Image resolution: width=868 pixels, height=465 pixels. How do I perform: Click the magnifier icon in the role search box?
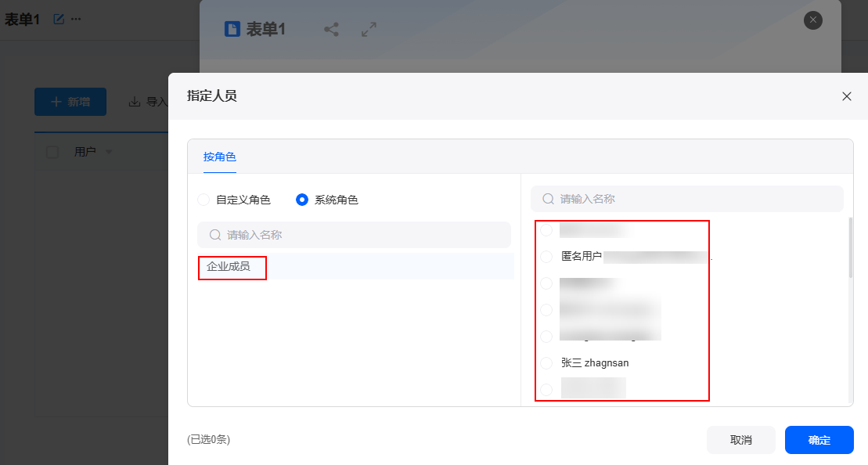pyautogui.click(x=215, y=235)
